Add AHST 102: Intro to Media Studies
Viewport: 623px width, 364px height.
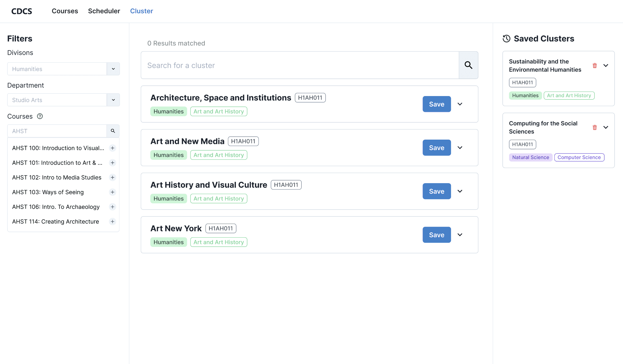[x=112, y=177]
